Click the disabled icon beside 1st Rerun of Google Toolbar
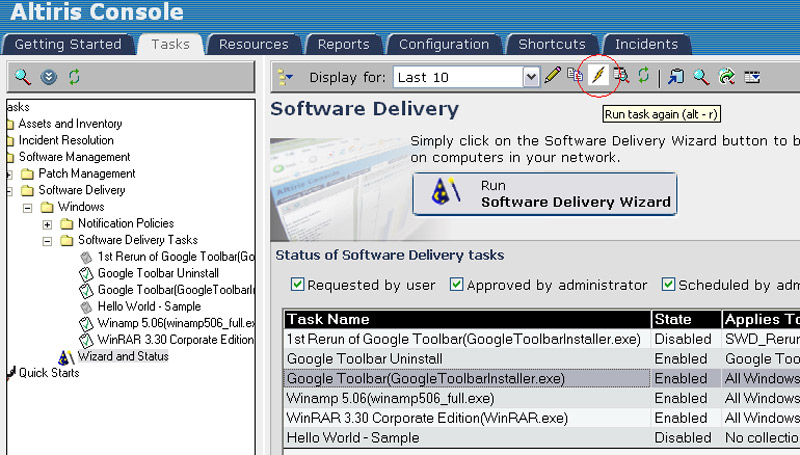Screen dimensions: 800x455 pos(86,258)
